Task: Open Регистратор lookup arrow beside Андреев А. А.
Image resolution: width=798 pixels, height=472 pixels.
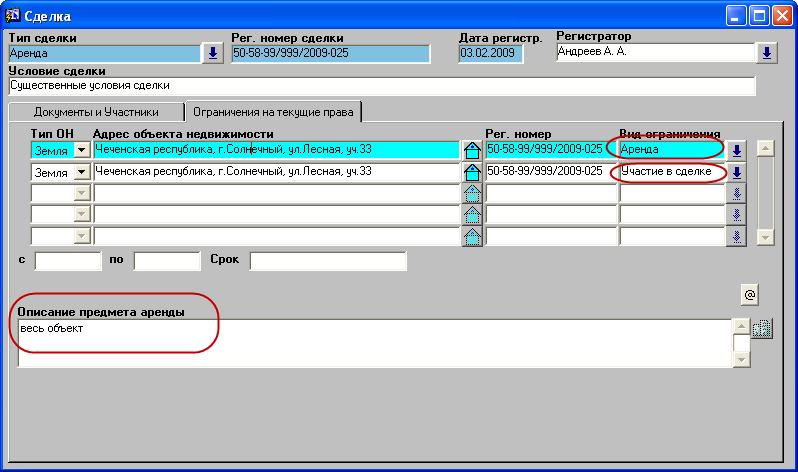Action: [x=766, y=53]
